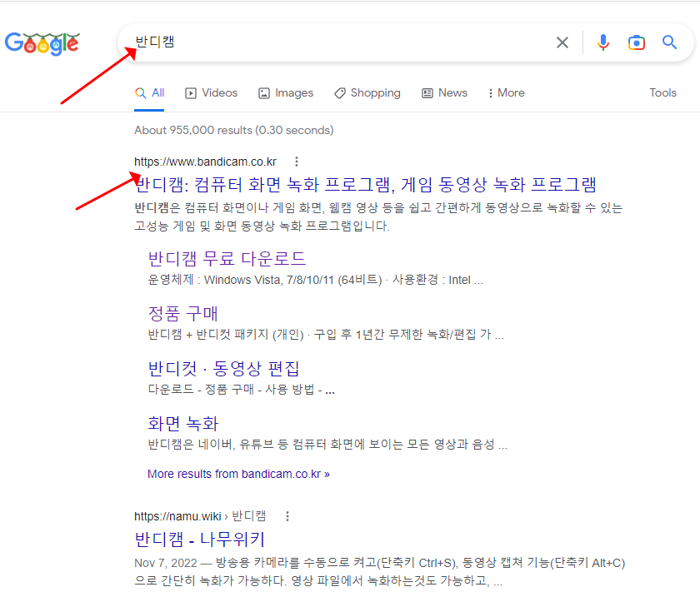700x592 pixels.
Task: Click the Images tab picture icon
Action: (x=264, y=93)
